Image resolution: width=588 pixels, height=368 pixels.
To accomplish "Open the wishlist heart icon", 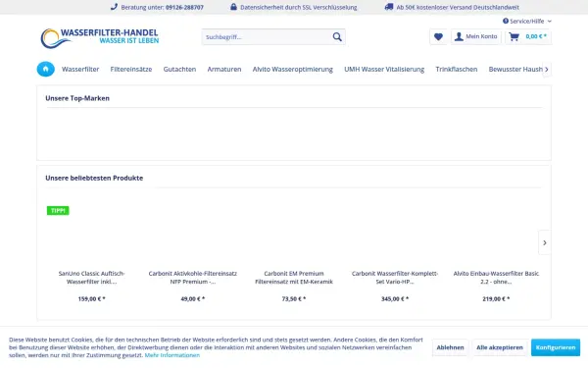I will [x=438, y=37].
